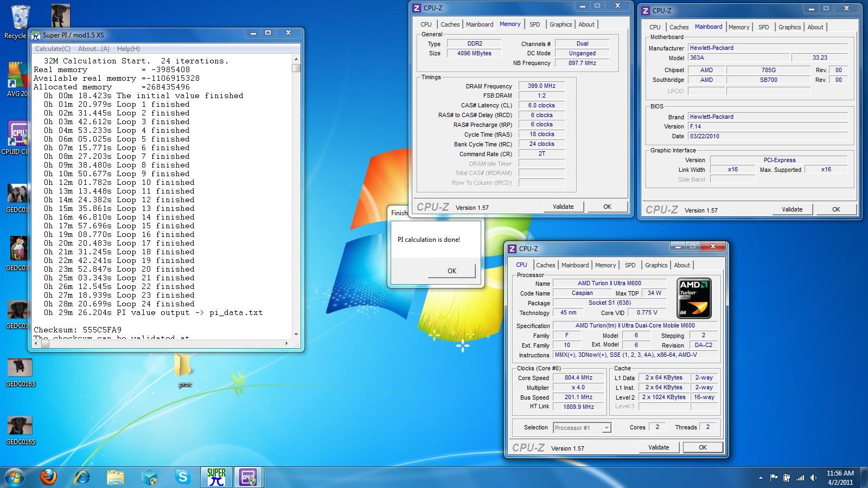Click the DRAM Frequency 399.0 MHz value
The height and width of the screenshot is (488, 868).
point(541,86)
